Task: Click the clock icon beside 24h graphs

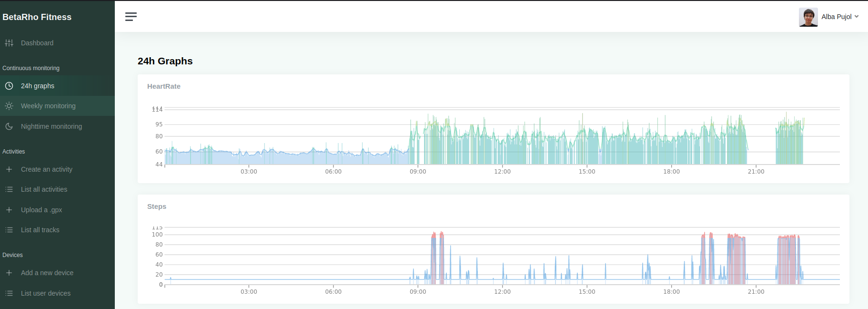Action: point(9,86)
